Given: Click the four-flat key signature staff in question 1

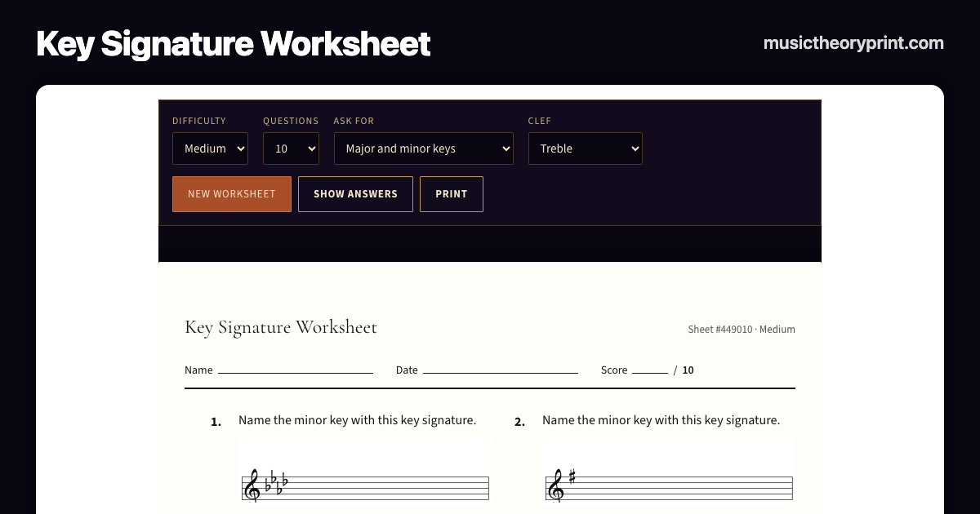Looking at the screenshot, I should 365,488.
